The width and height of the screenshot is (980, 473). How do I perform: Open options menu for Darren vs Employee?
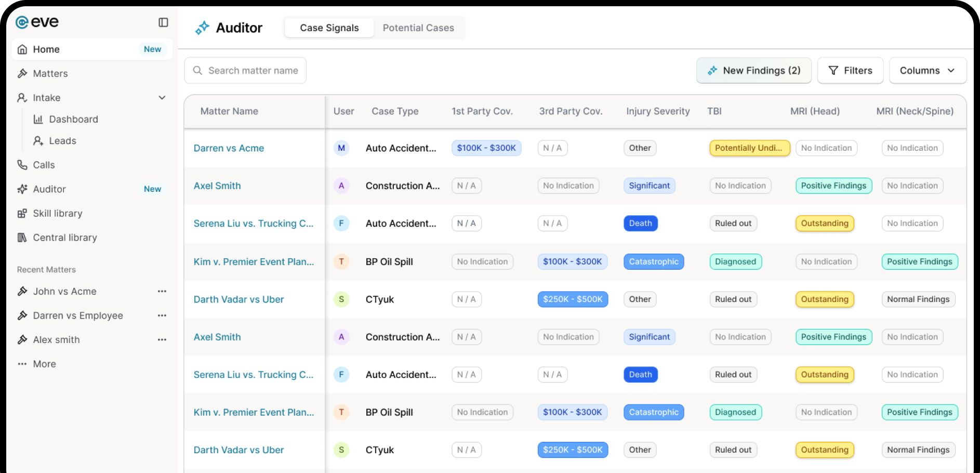pyautogui.click(x=162, y=316)
